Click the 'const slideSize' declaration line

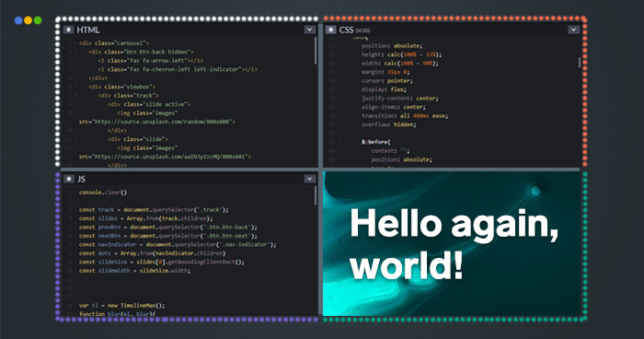click(161, 262)
